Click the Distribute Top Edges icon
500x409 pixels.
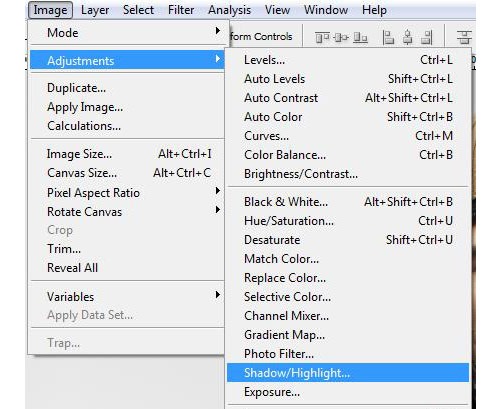pos(464,38)
